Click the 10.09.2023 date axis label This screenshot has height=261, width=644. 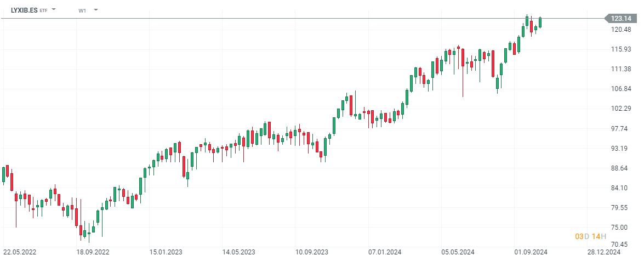click(310, 252)
